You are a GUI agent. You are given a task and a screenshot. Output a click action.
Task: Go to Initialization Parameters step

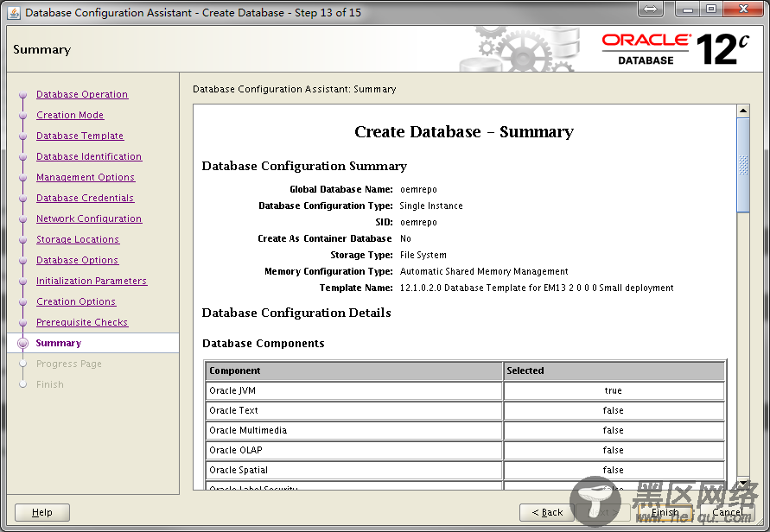[92, 281]
